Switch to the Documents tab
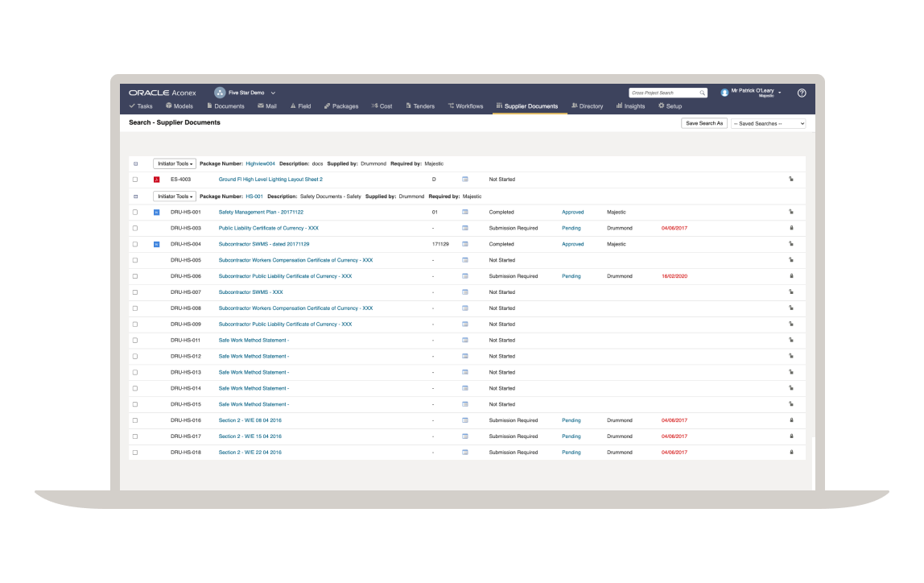 pos(225,105)
